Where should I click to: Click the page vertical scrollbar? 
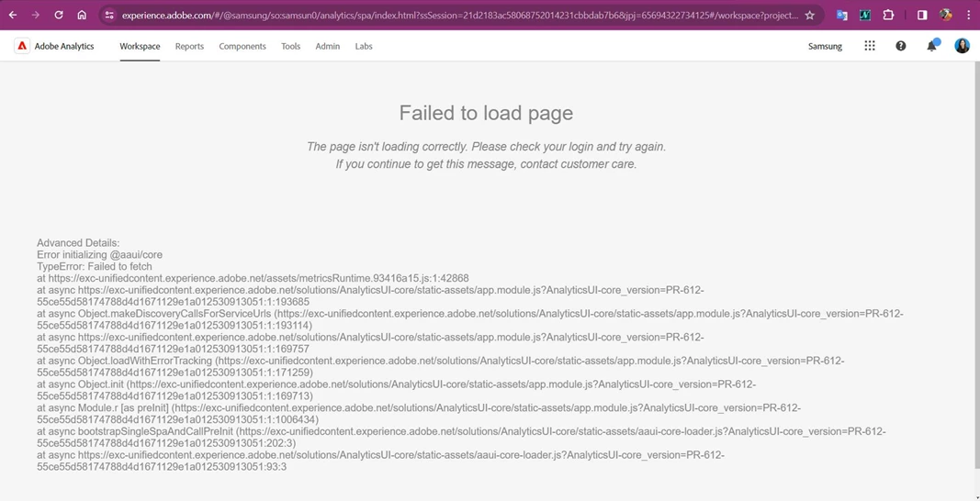point(976,265)
